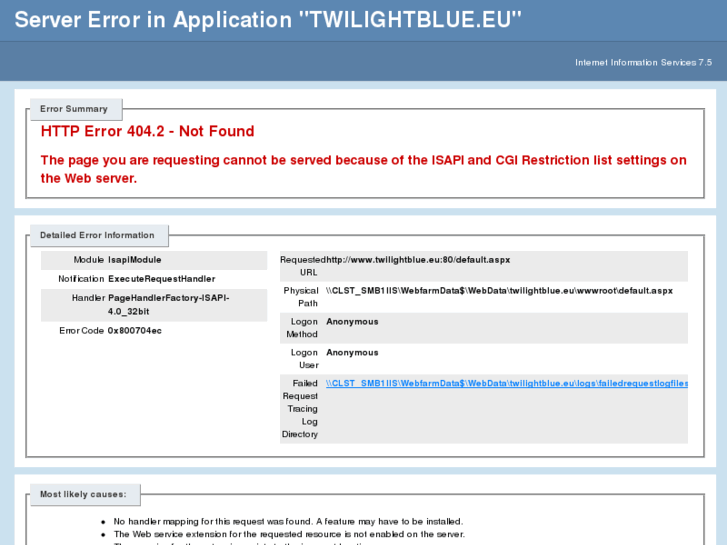Click the 'ExecuteRequestHandler' notification value
This screenshot has height=545, width=727.
[161, 279]
